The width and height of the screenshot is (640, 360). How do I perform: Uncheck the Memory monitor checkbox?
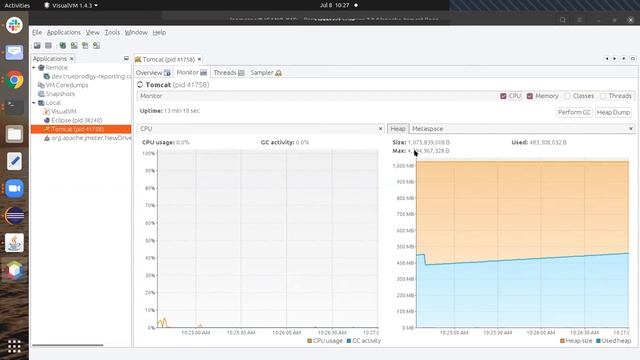530,96
